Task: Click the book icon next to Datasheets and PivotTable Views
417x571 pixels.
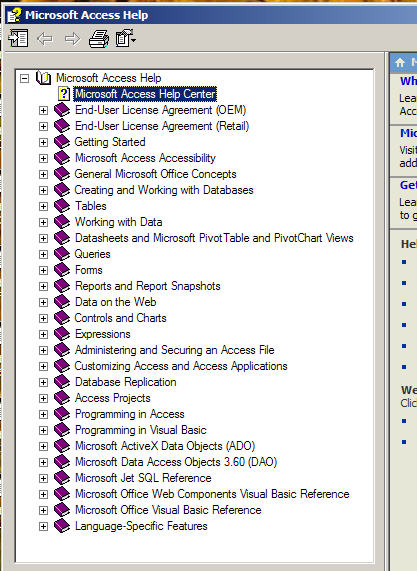Action: click(x=62, y=238)
